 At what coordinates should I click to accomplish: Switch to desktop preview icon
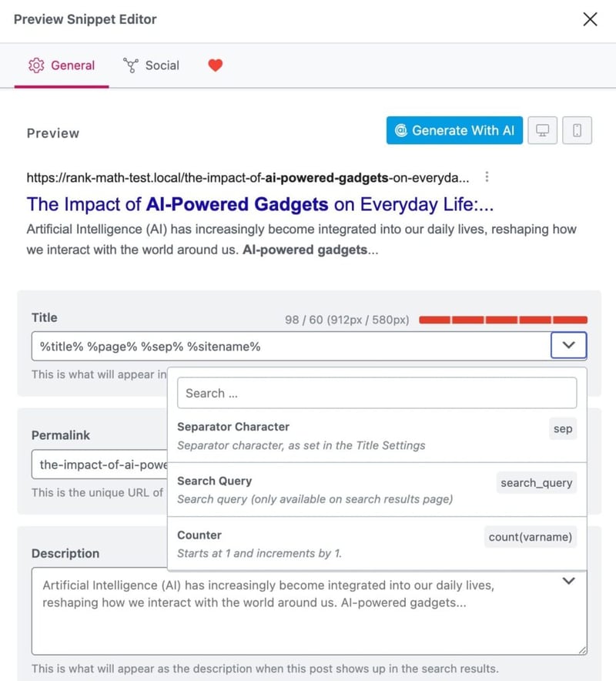[542, 130]
